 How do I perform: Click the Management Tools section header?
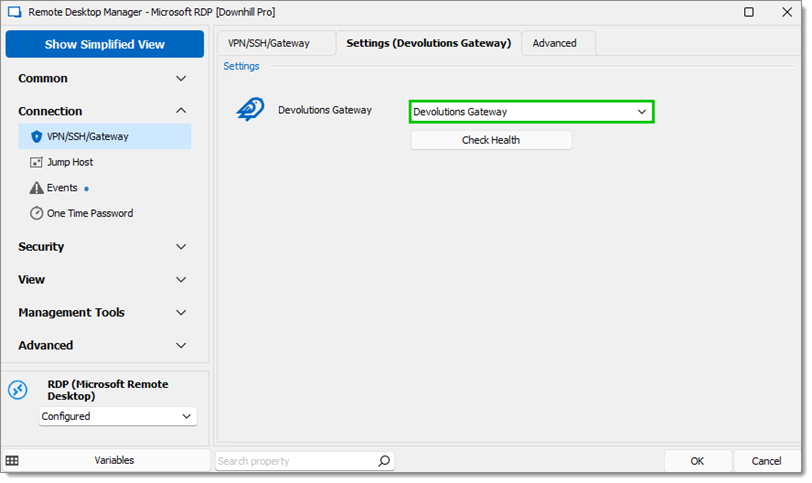(x=71, y=313)
